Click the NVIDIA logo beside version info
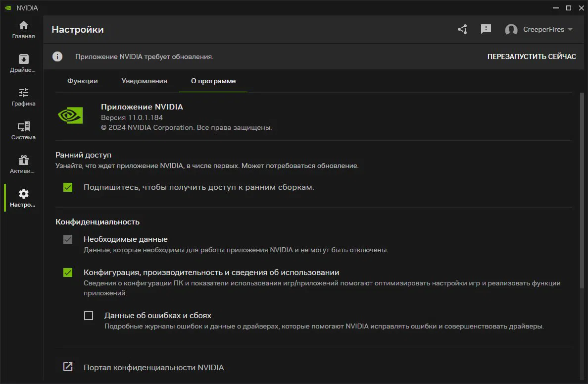The image size is (588, 384). (70, 115)
